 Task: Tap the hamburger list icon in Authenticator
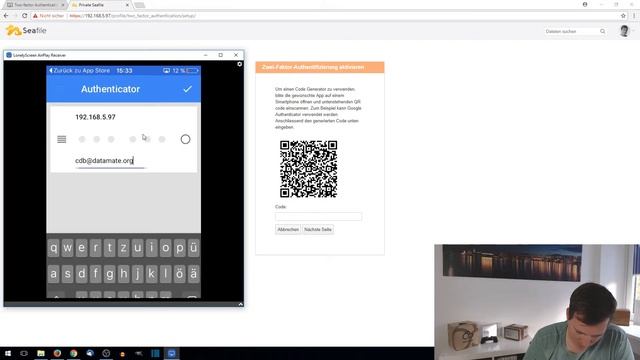point(62,140)
